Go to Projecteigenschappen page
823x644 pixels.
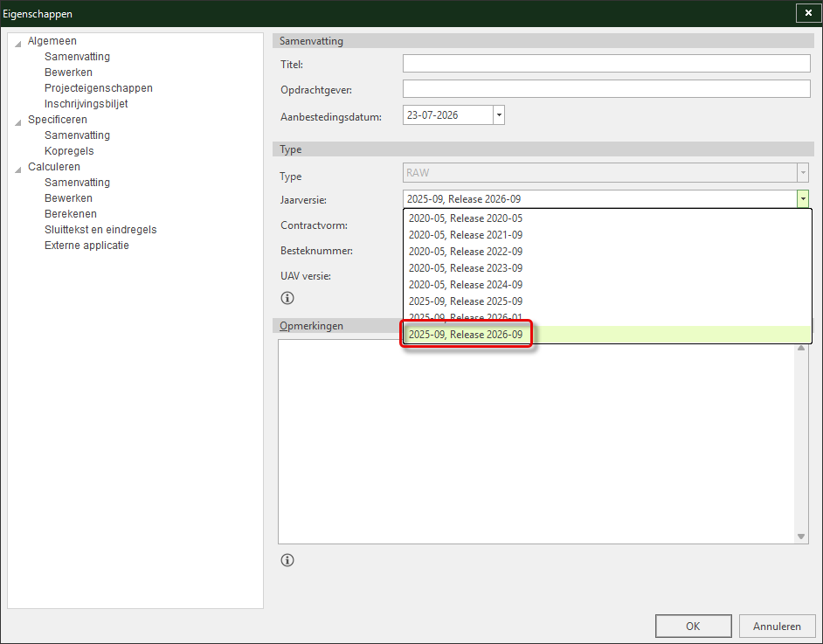tap(99, 88)
